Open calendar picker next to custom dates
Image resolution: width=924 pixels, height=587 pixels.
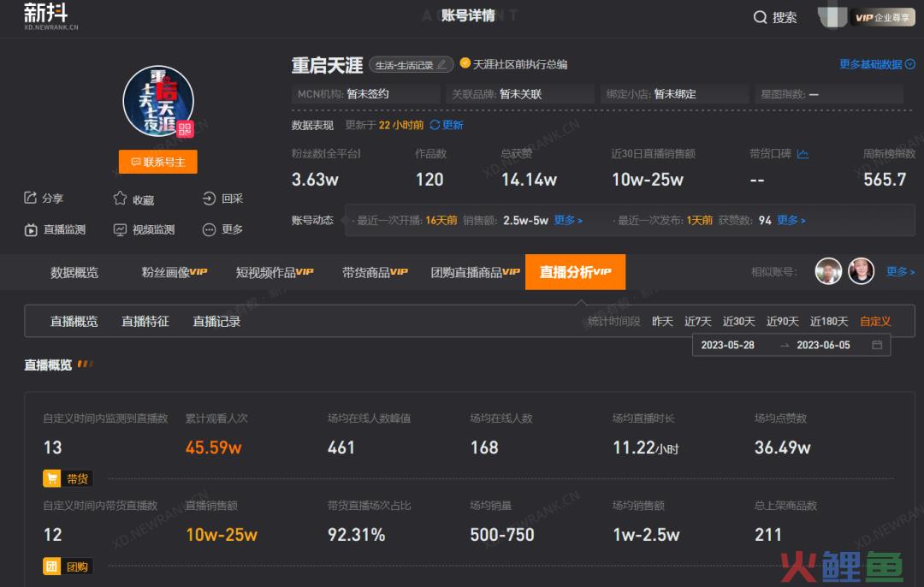pyautogui.click(x=875, y=345)
